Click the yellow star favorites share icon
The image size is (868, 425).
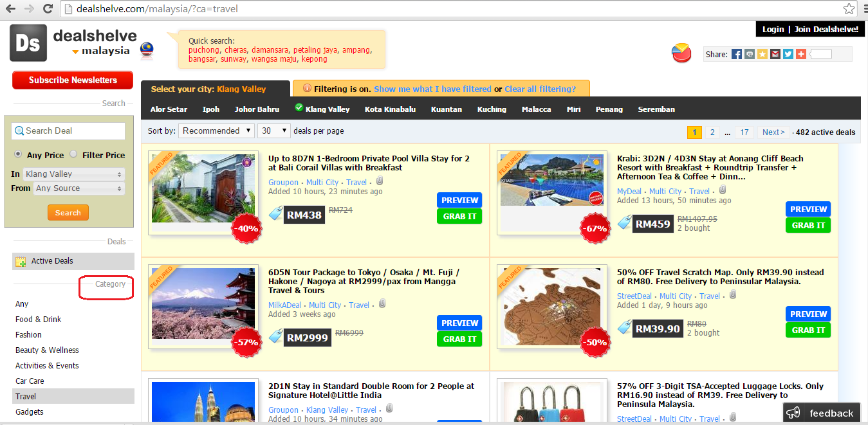762,54
